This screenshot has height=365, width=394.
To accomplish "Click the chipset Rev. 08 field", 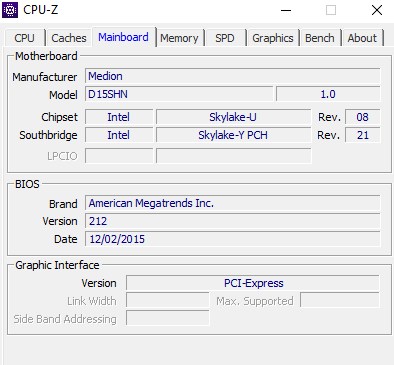I will click(x=363, y=117).
